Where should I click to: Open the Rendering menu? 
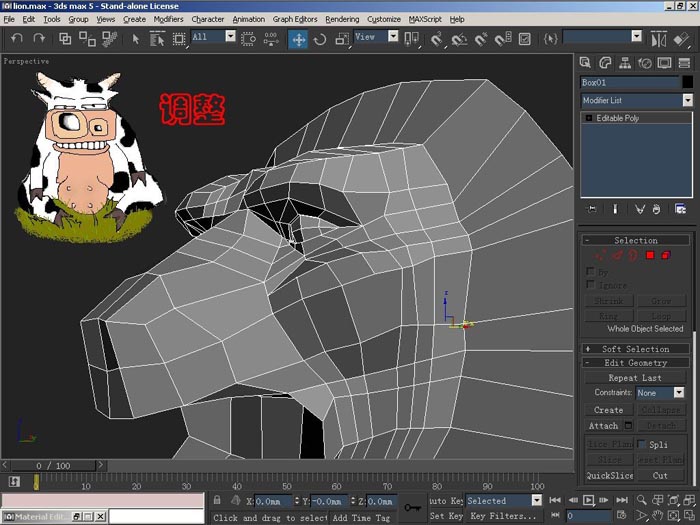(342, 19)
